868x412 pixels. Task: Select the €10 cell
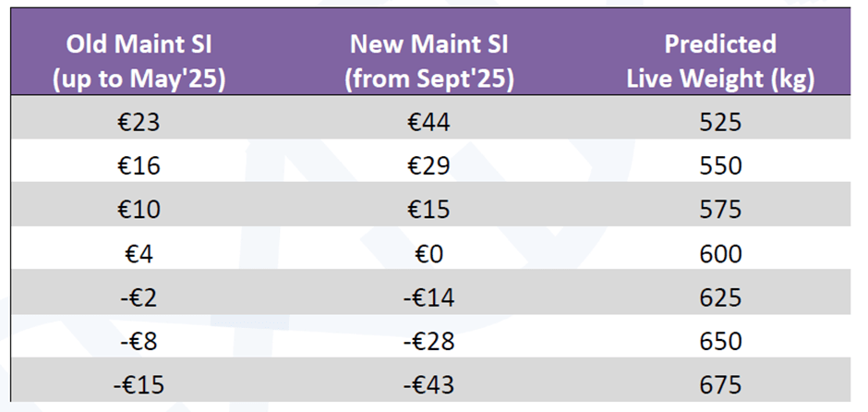click(x=140, y=210)
